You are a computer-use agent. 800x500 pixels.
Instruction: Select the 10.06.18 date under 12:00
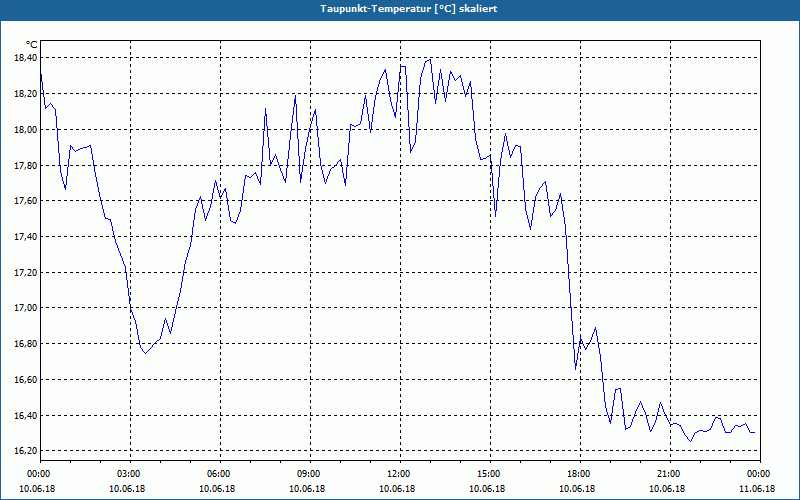coord(397,488)
